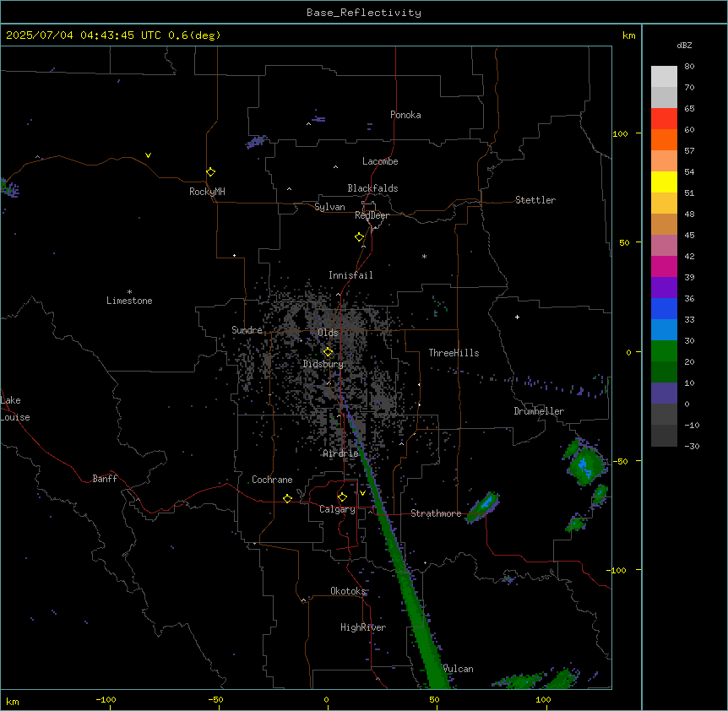728x711 pixels.
Task: Click the HighRiver label
Action: point(363,627)
